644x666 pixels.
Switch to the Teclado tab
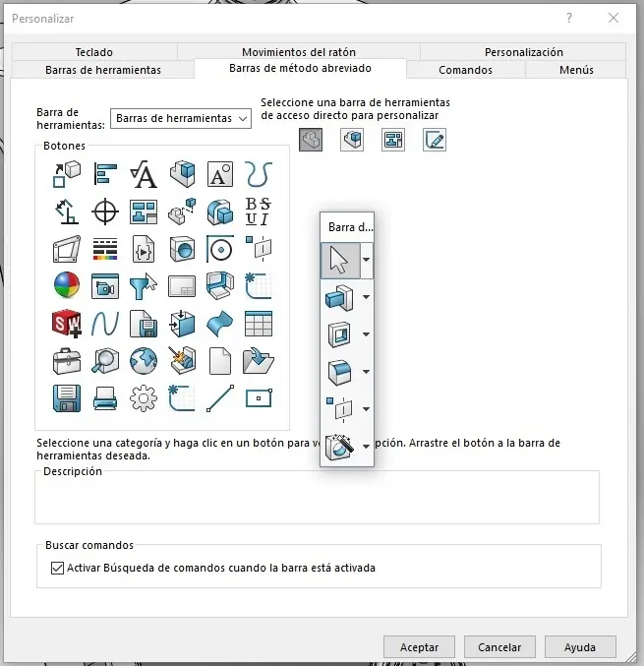pos(94,52)
